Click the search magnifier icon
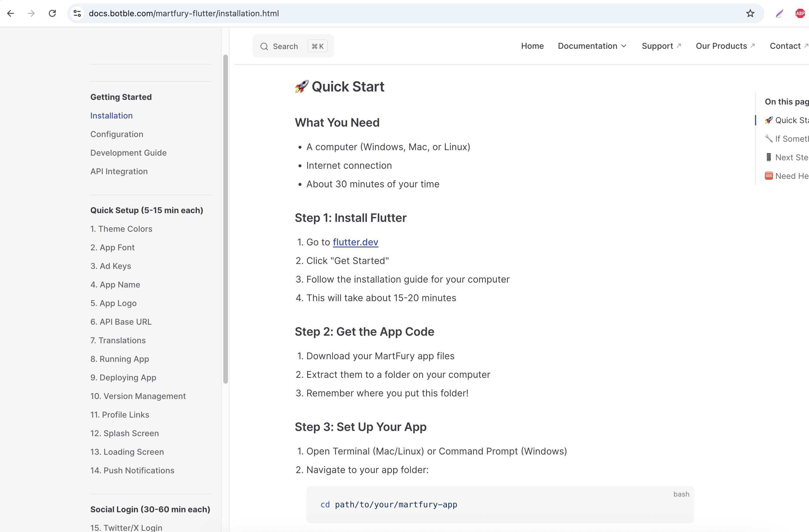809x532 pixels. (264, 46)
